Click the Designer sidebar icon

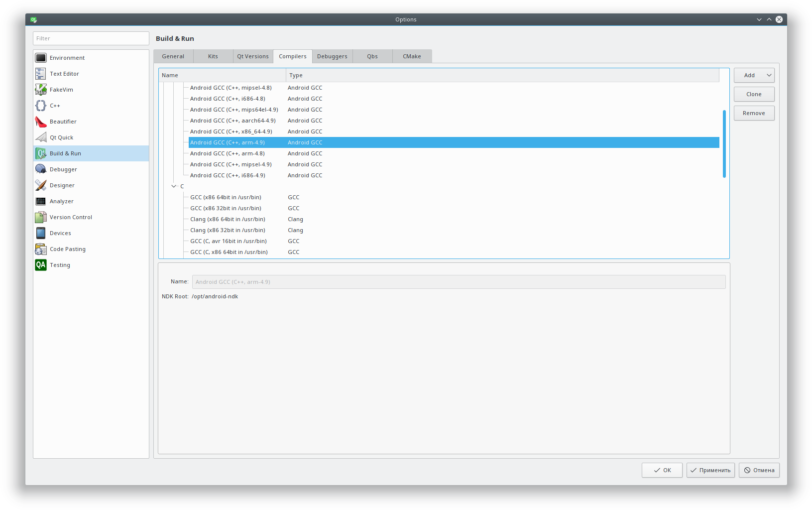(40, 185)
